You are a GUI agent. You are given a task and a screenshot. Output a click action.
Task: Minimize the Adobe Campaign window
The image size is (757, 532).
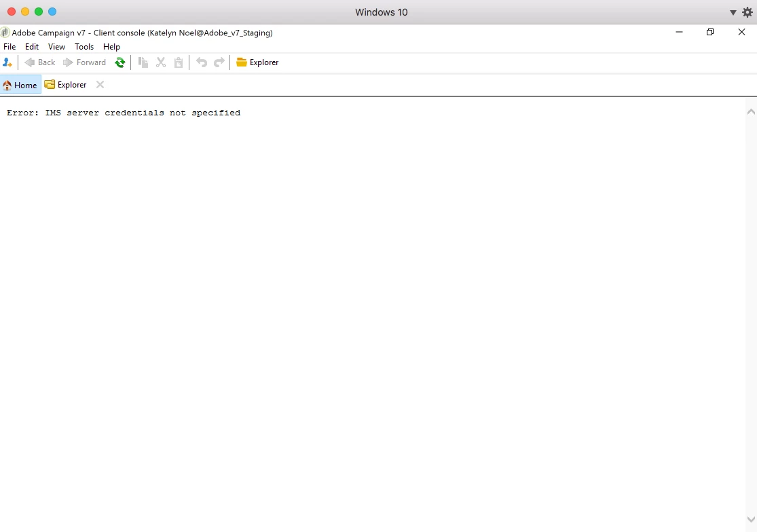click(679, 33)
